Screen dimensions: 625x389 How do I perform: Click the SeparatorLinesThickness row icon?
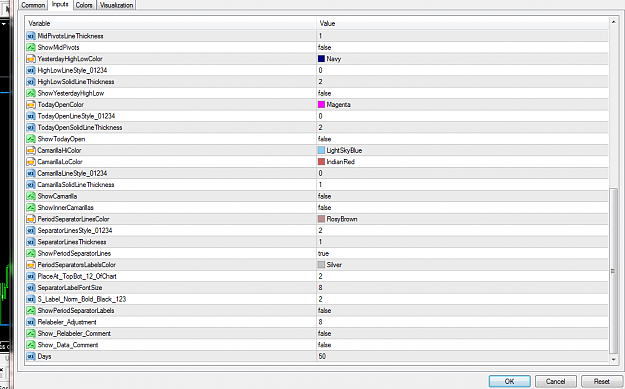click(x=31, y=242)
